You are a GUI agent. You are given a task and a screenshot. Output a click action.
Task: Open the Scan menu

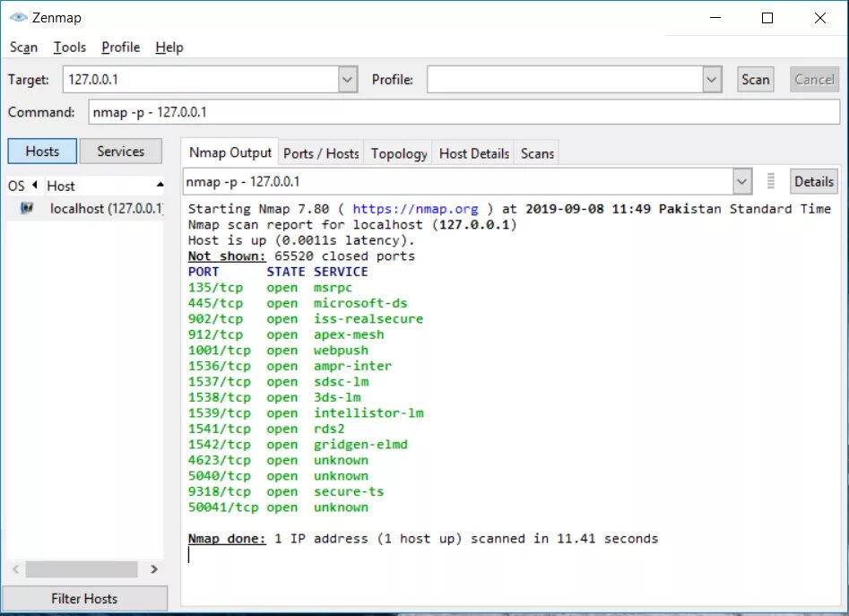coord(24,48)
